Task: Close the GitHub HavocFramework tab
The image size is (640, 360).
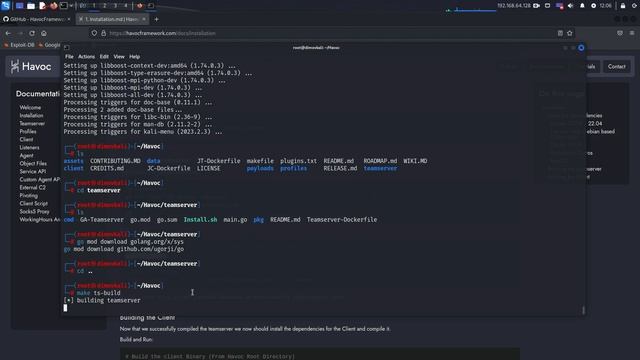Action: [69, 19]
